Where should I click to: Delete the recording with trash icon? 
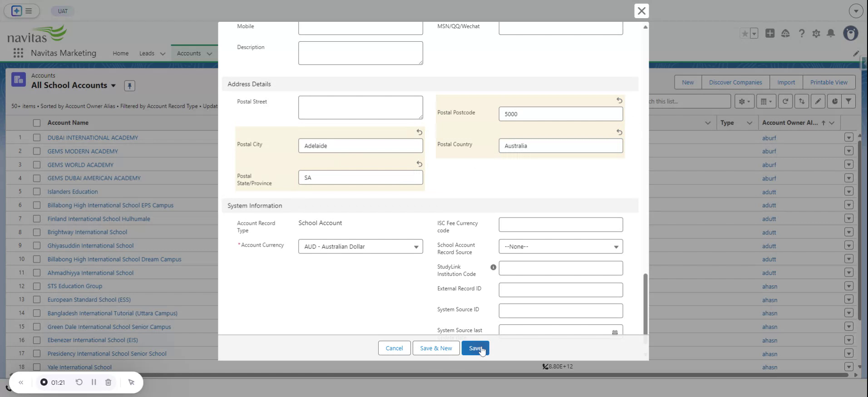click(x=108, y=382)
